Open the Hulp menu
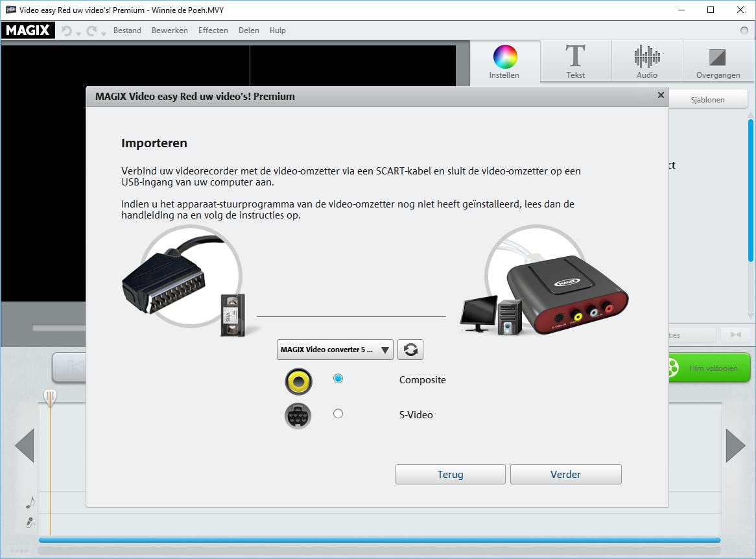 278,30
